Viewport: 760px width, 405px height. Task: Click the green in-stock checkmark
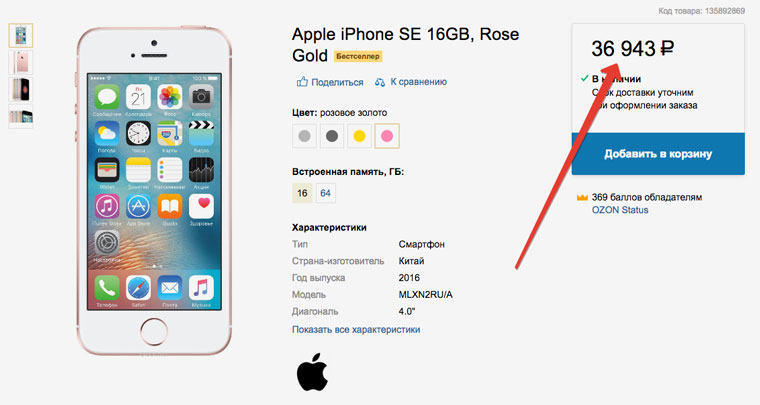click(585, 78)
